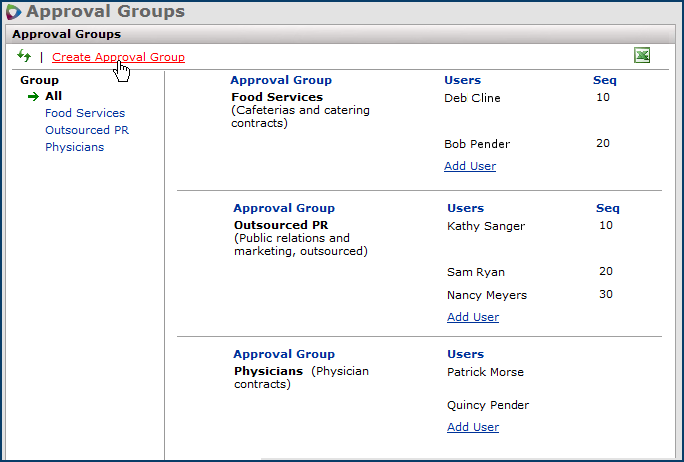This screenshot has height=462, width=684.
Task: Click Add User under Outsourced PR
Action: [x=472, y=317]
